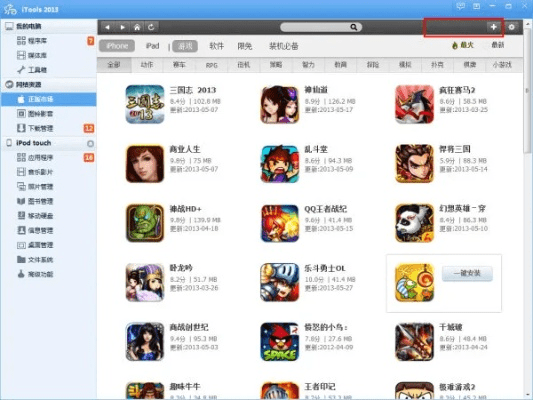Open the 疯狂赛马2 game icon
Image resolution: width=533 pixels, height=400 pixels.
coord(414,104)
